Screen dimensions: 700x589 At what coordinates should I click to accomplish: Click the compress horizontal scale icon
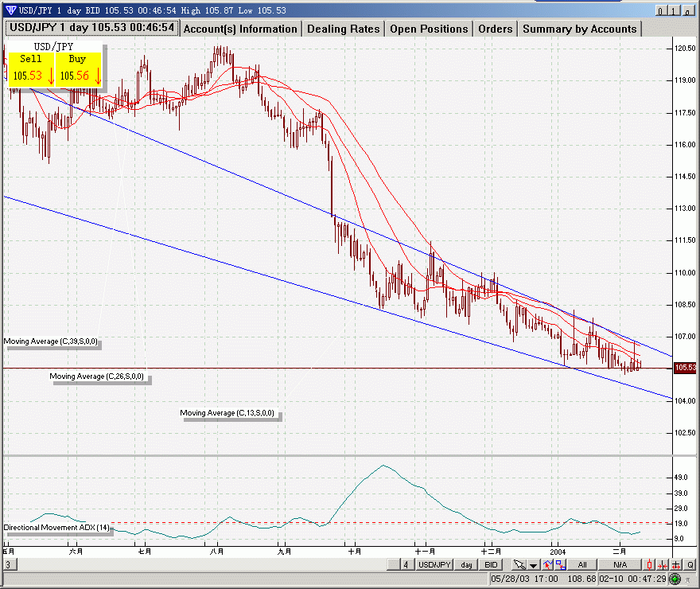[663, 565]
